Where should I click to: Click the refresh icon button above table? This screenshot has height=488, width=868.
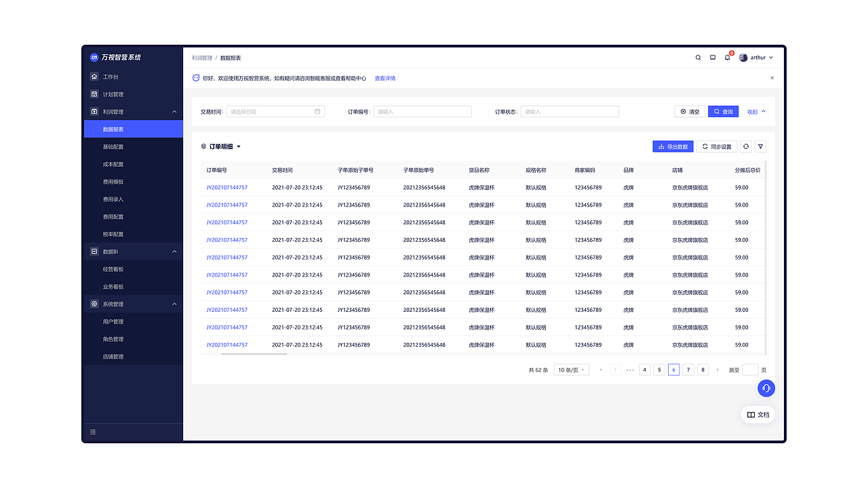746,146
